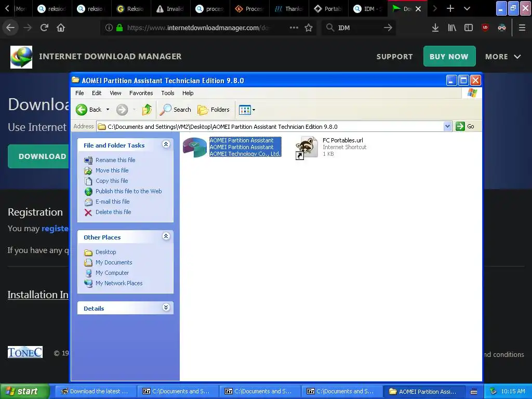Click the FC Portables.url file name
Image resolution: width=532 pixels, height=399 pixels.
click(343, 140)
